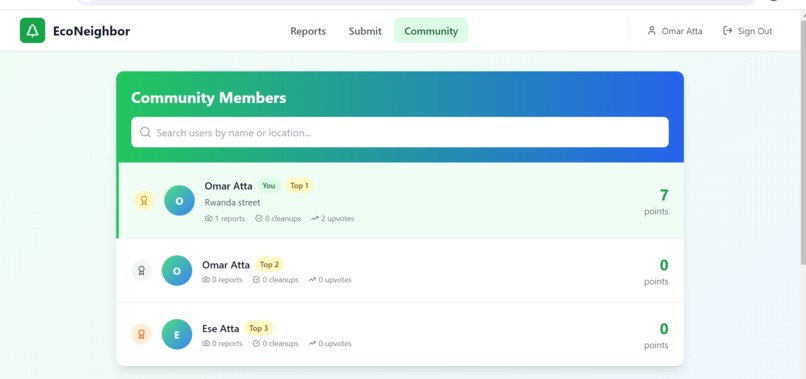Focus the search users by name field

(400, 132)
